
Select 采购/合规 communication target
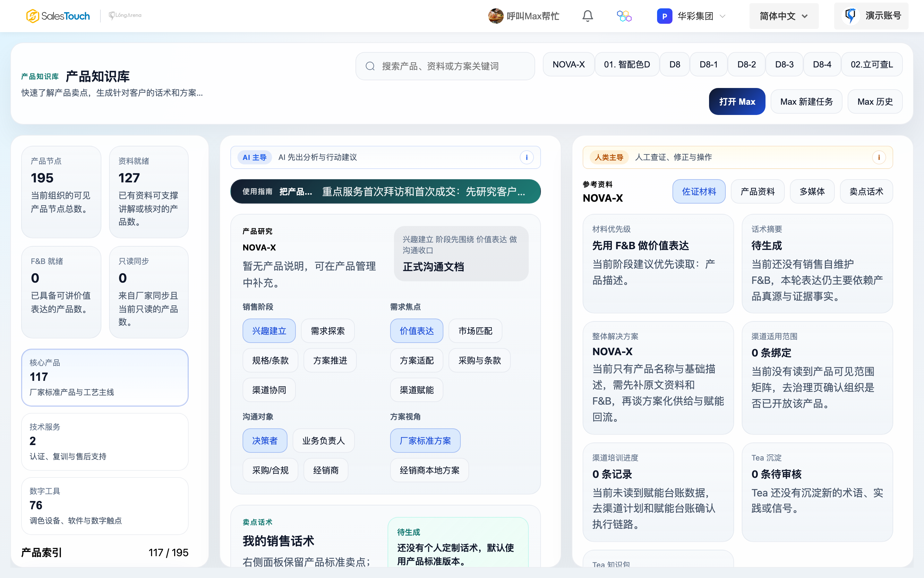270,470
